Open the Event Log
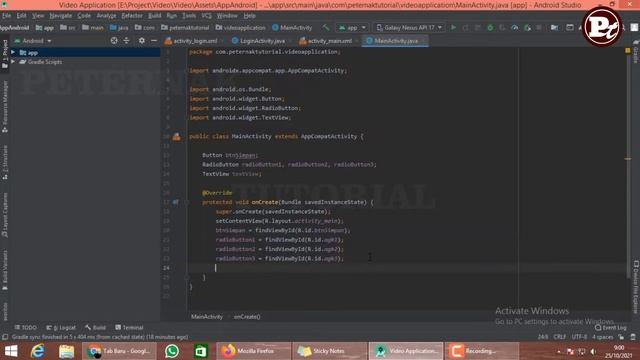640x360 pixels. tap(611, 327)
